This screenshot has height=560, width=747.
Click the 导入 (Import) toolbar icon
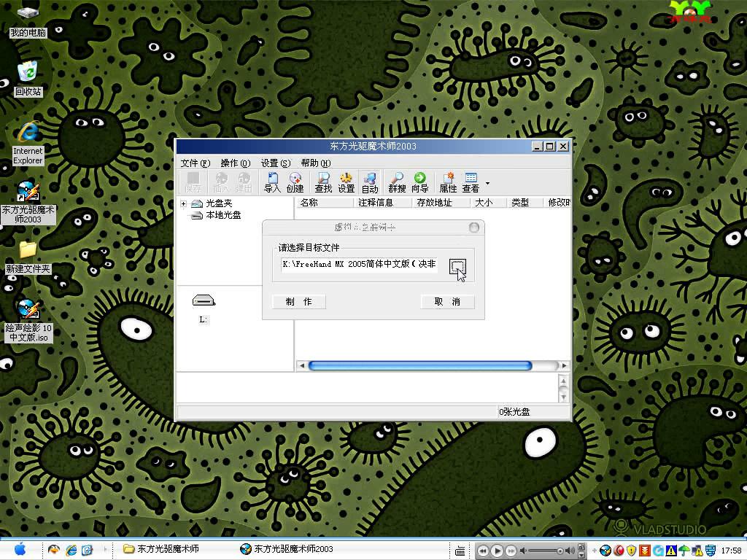coord(273,183)
